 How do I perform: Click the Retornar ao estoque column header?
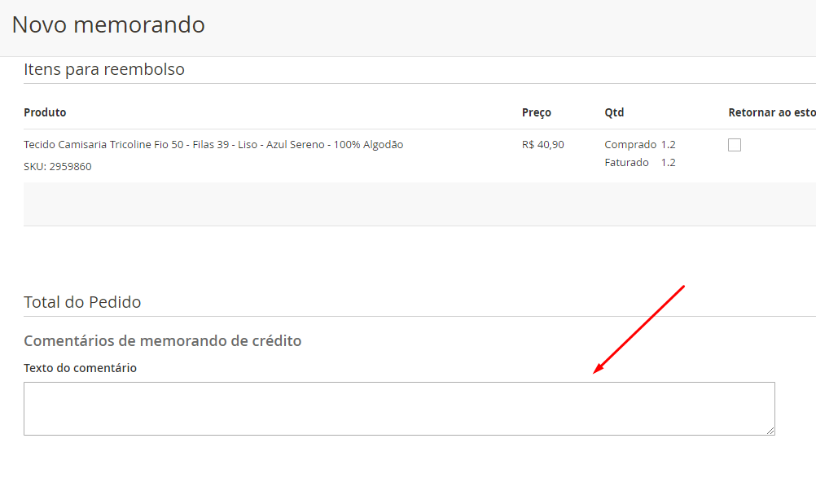tap(770, 112)
